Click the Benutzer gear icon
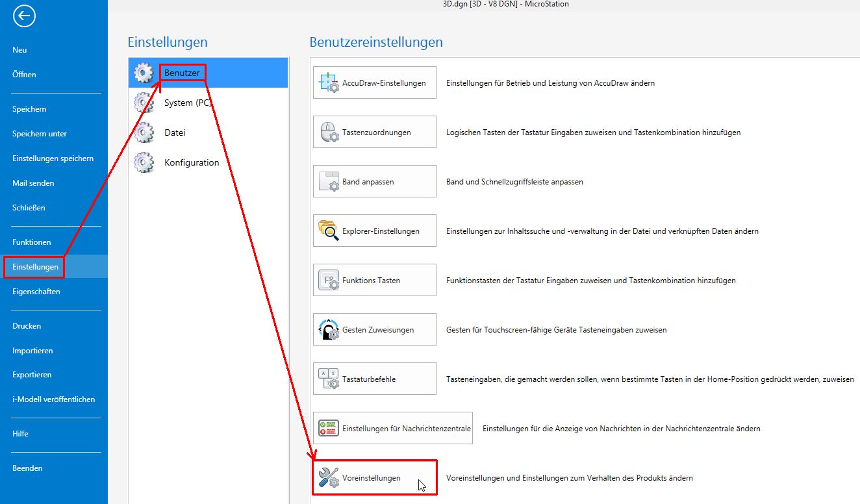 [144, 73]
